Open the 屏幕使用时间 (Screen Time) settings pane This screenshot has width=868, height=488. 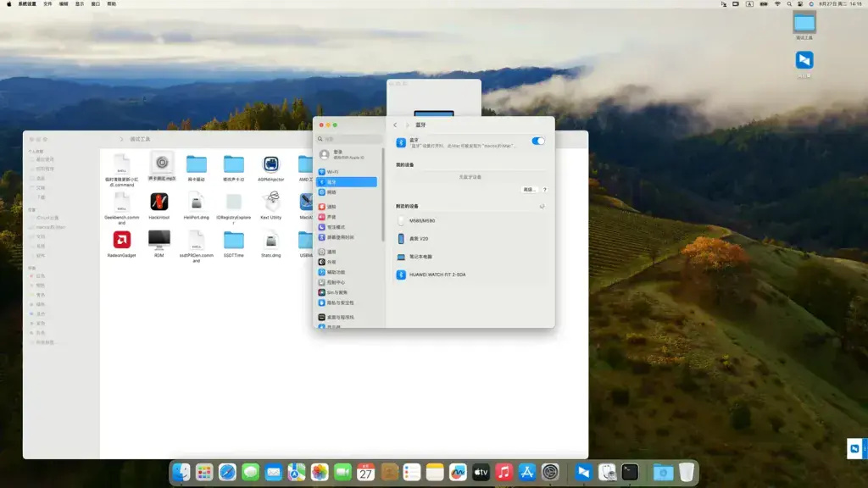347,237
